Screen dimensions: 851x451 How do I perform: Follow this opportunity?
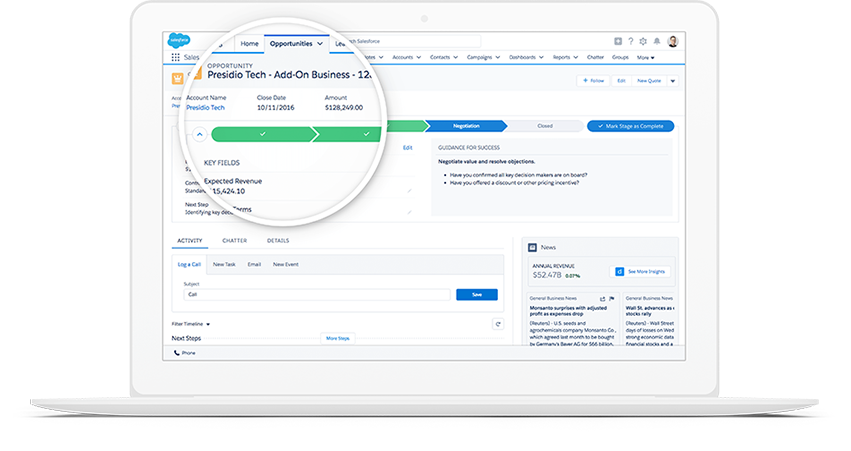point(593,81)
